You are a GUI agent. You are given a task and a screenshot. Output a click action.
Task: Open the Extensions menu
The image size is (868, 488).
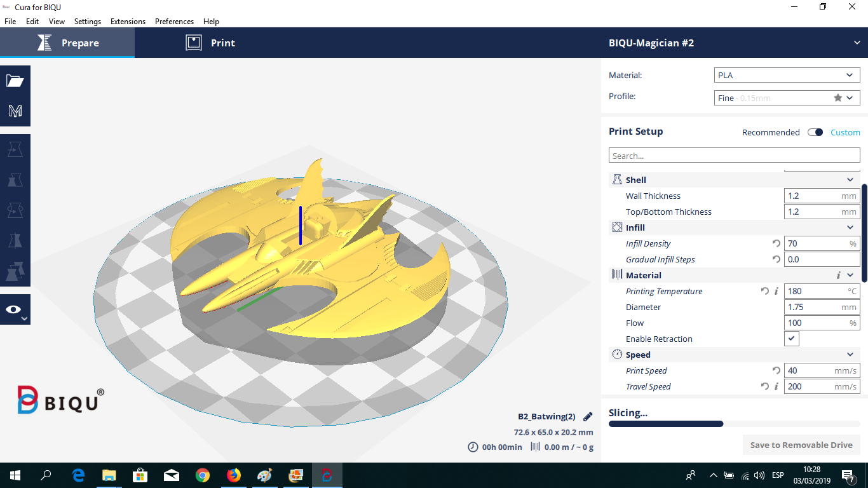pyautogui.click(x=128, y=21)
